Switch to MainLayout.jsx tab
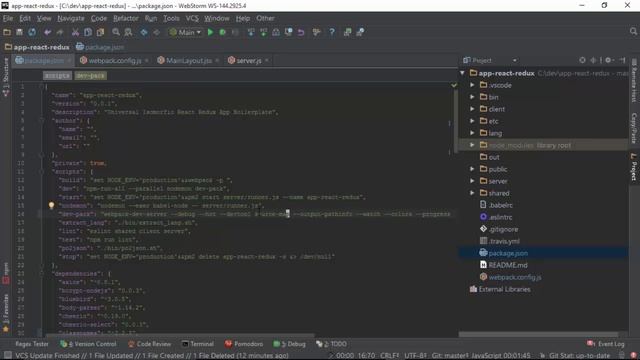This screenshot has width=640, height=360. click(189, 60)
